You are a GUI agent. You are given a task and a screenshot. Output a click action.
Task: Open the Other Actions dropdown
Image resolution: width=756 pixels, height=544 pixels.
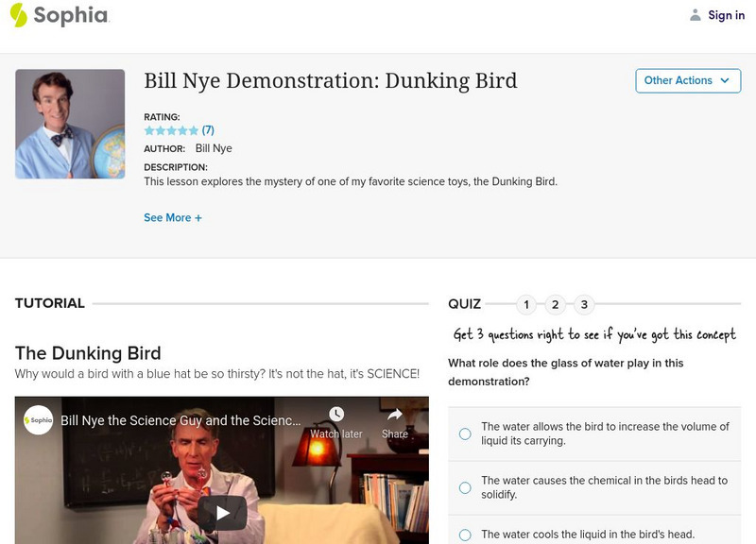coord(687,80)
